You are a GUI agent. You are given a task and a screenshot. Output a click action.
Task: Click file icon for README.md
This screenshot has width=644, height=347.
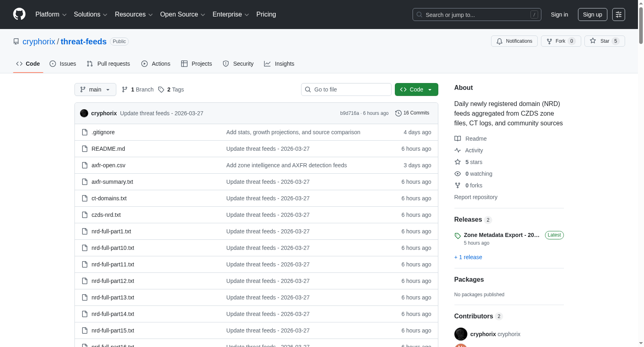click(x=85, y=149)
